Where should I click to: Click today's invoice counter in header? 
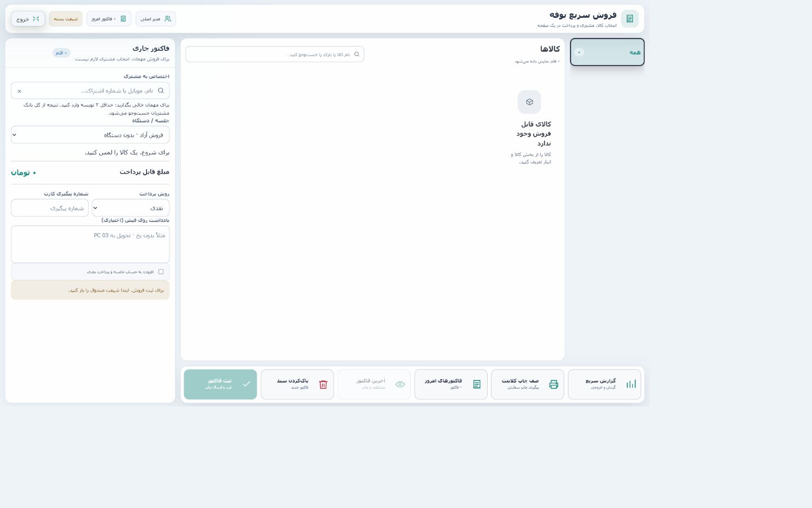point(109,19)
